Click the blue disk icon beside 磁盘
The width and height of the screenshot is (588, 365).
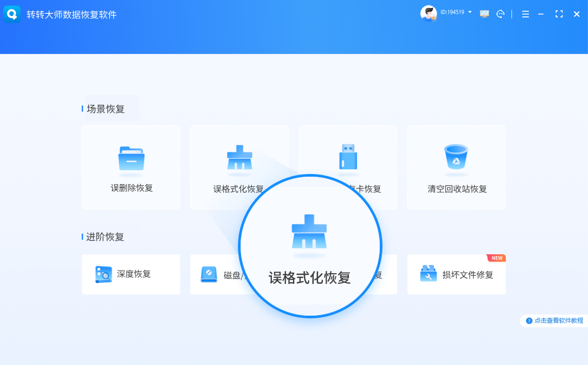pos(209,274)
